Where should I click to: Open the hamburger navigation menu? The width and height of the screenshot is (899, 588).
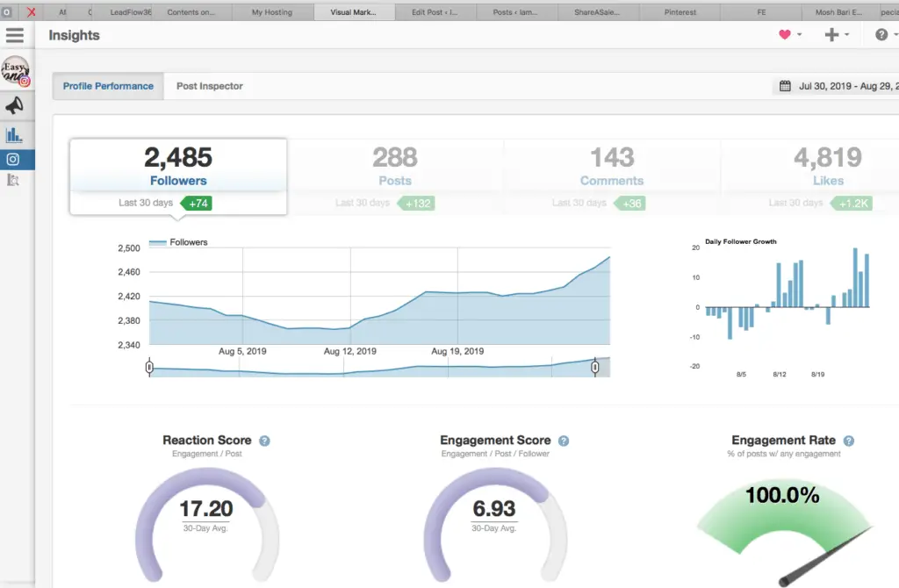(15, 35)
